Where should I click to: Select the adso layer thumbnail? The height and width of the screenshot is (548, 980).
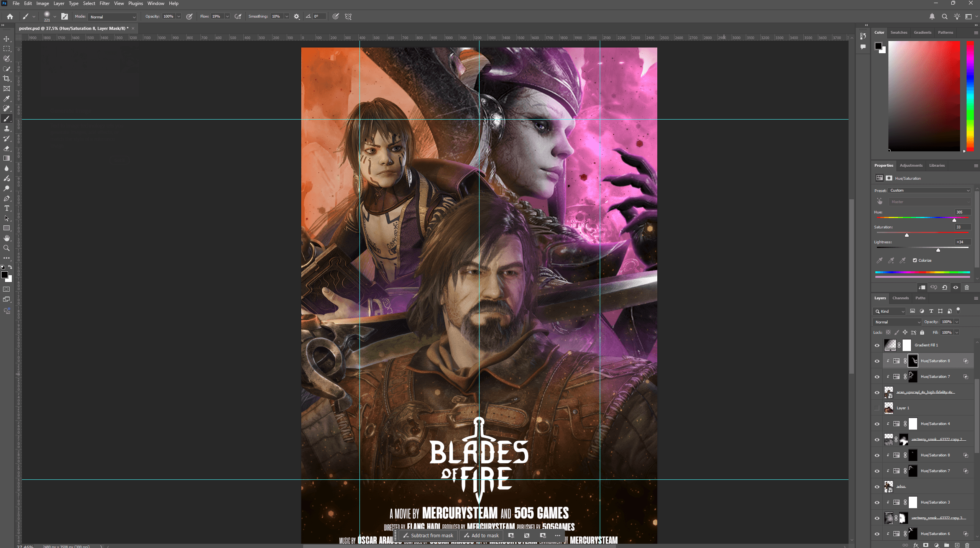[888, 487]
